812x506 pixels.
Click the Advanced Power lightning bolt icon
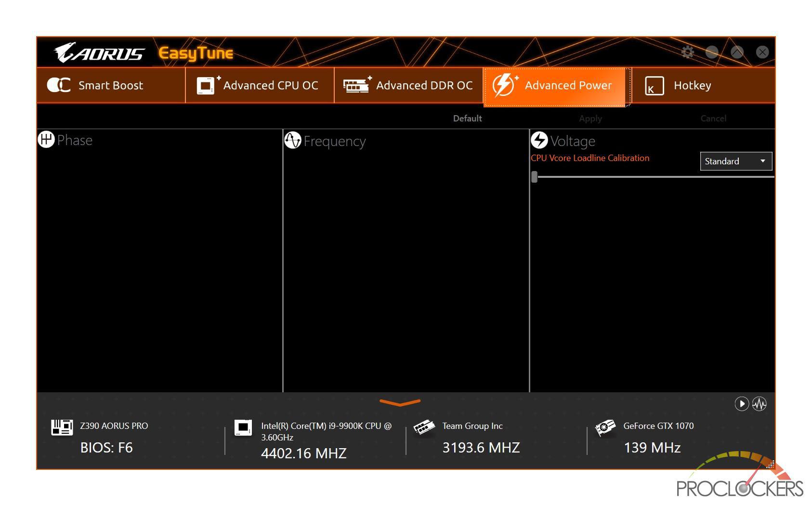point(504,85)
